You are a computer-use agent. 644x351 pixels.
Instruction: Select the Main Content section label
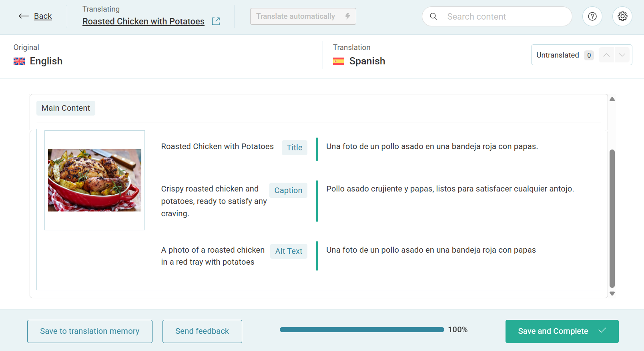66,108
